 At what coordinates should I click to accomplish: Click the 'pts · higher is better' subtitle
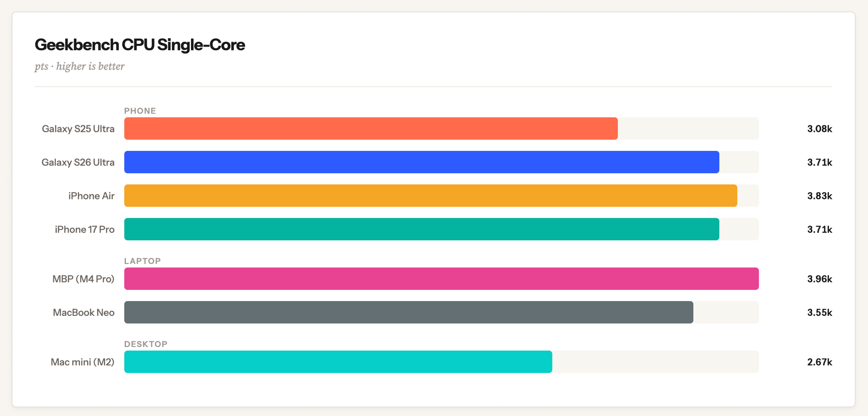tap(79, 66)
